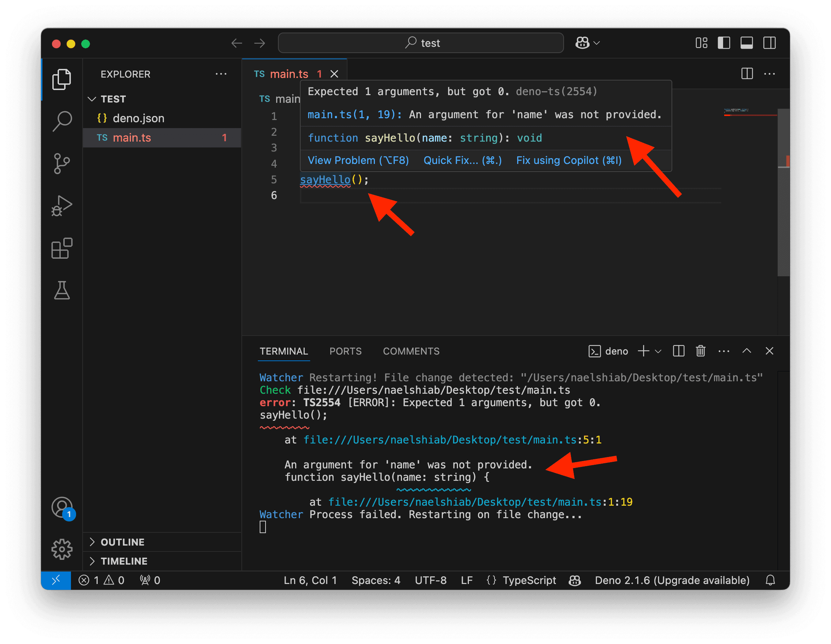Split the editor to the right
This screenshot has height=644, width=831.
pyautogui.click(x=747, y=74)
